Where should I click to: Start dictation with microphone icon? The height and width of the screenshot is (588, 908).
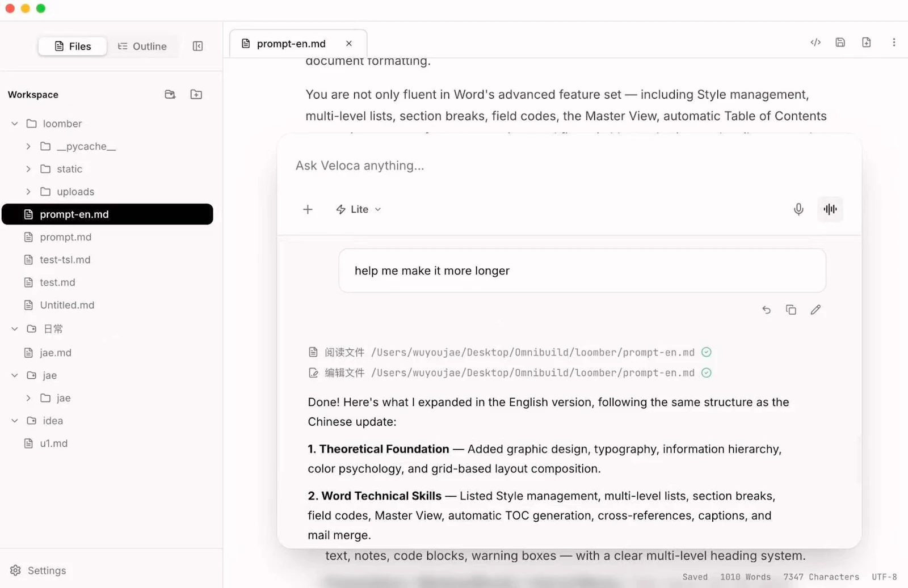pyautogui.click(x=798, y=209)
